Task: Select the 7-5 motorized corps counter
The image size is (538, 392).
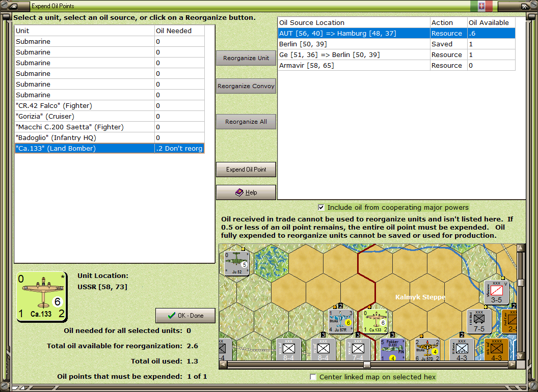Action: [479, 321]
